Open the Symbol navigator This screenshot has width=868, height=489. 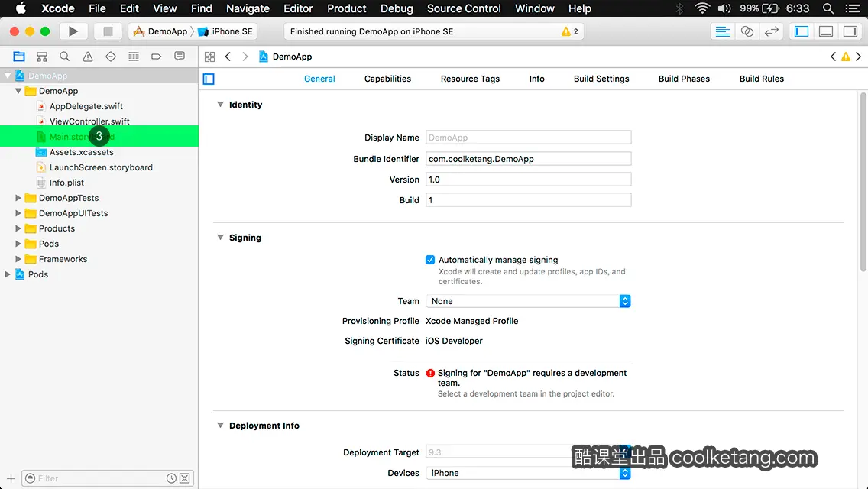click(41, 57)
